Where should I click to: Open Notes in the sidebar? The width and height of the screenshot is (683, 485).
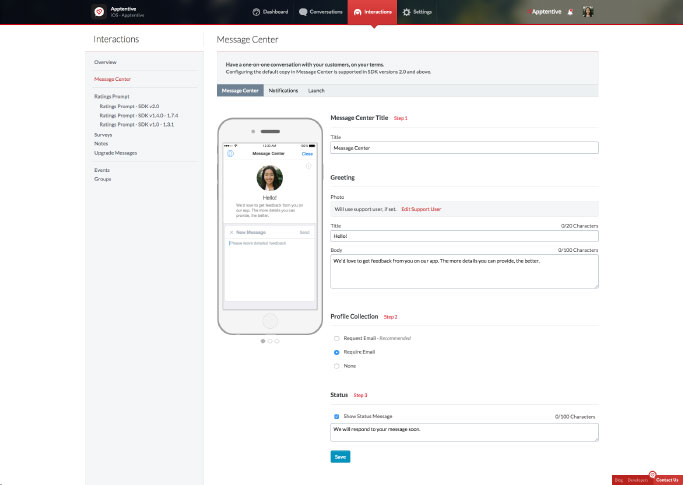pos(101,143)
